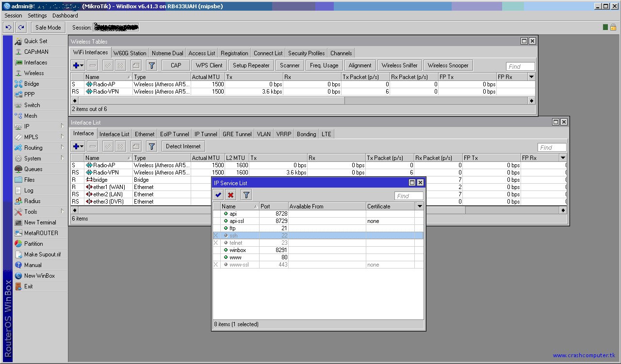Click the Undo arrow in the top toolbar
The image size is (621, 364).
click(x=8, y=28)
